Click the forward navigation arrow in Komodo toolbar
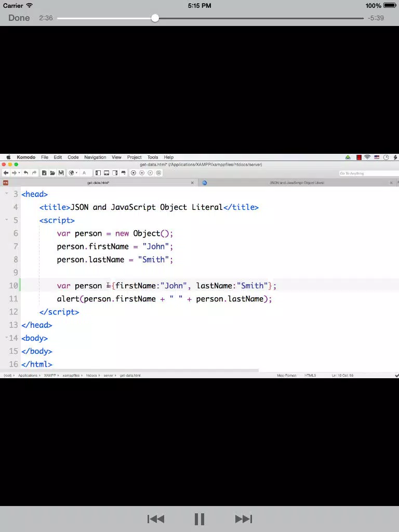 point(14,172)
